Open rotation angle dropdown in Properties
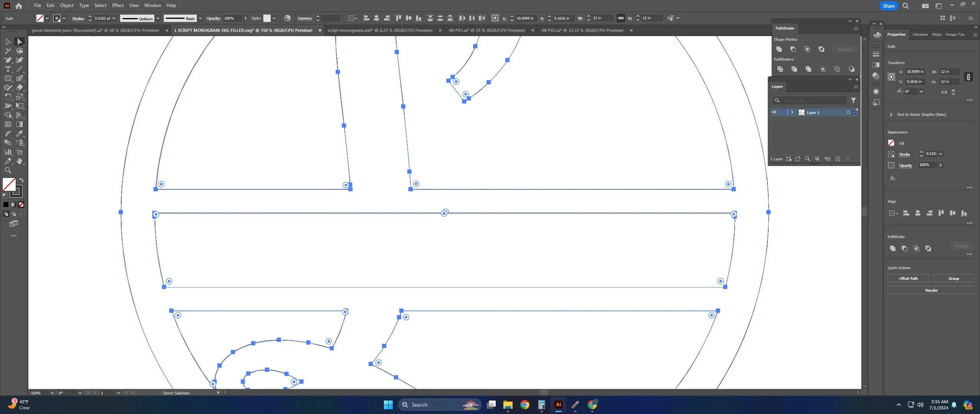The width and height of the screenshot is (980, 414). (921, 91)
